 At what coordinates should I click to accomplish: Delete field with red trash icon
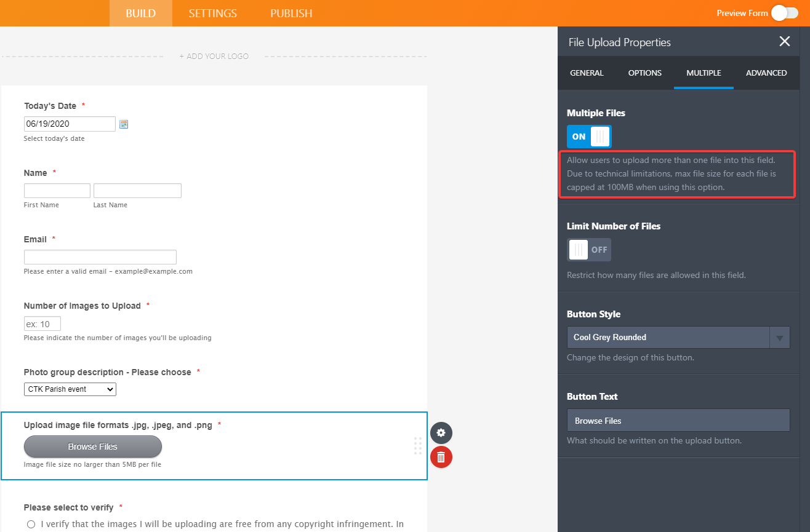point(441,457)
